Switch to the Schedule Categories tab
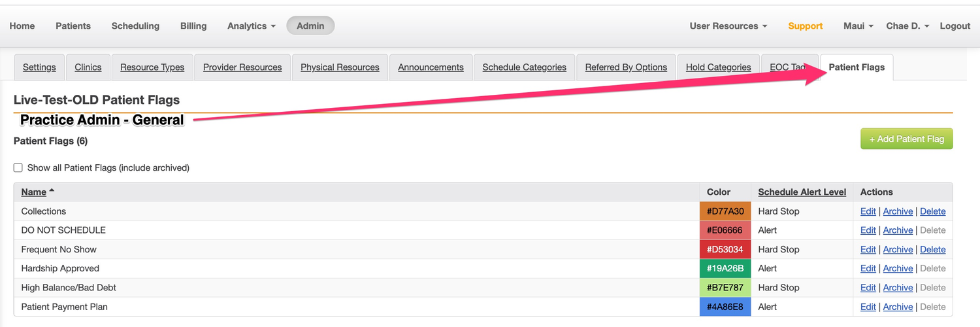 point(524,67)
